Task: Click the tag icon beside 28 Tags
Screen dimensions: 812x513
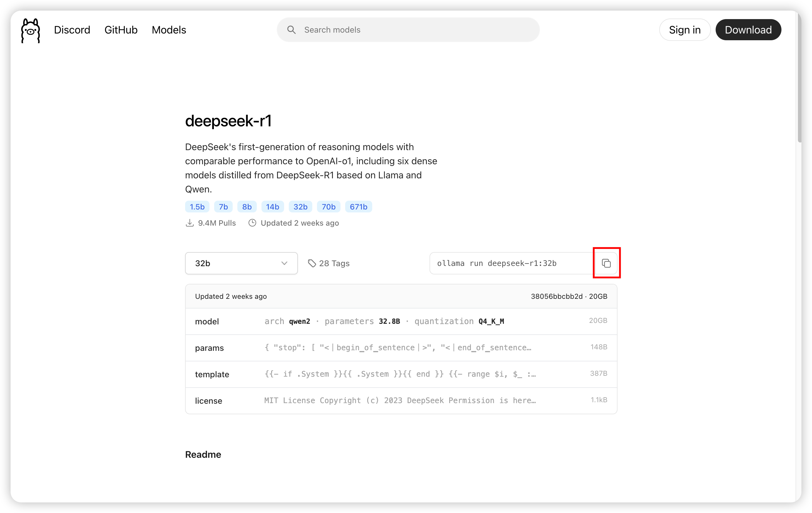Action: [312, 263]
